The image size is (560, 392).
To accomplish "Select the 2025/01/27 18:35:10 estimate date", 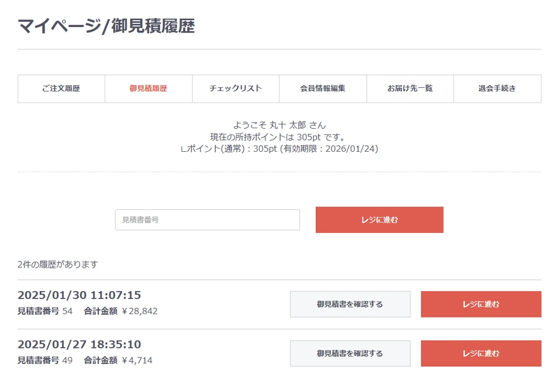I will [x=80, y=344].
